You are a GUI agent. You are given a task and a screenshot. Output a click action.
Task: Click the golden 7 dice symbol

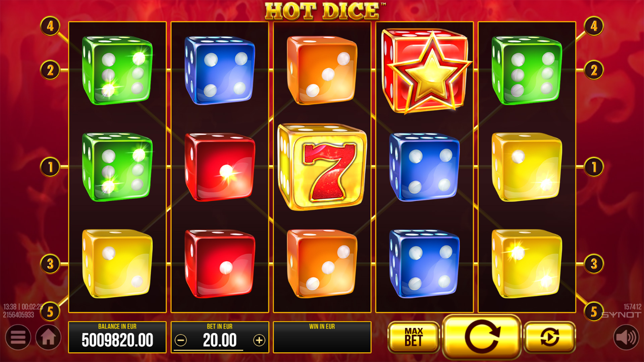(x=322, y=167)
